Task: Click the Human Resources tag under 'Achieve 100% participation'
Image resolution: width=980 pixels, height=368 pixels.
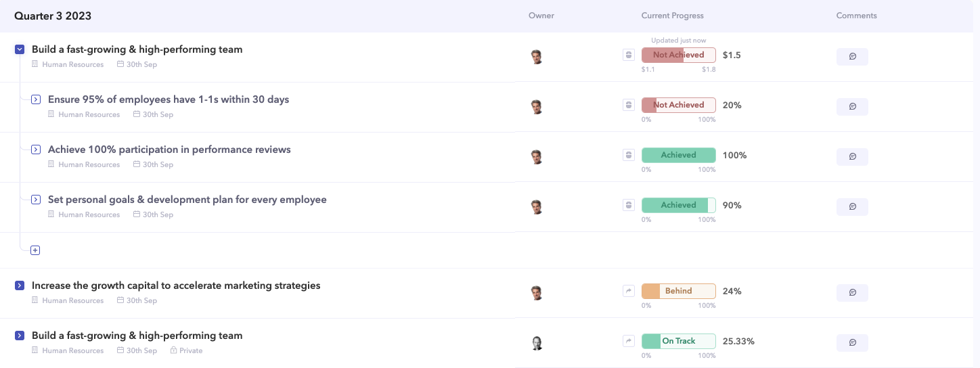Action: click(x=89, y=164)
